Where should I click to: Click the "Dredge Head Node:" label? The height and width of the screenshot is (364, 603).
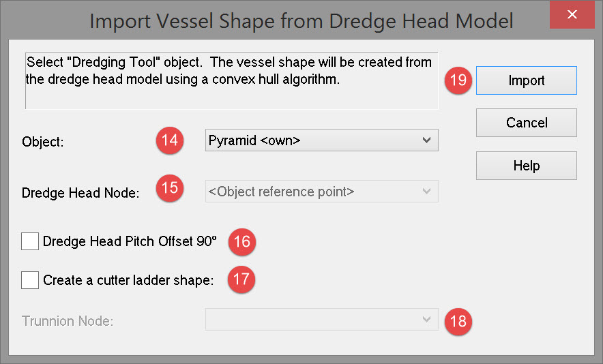click(x=80, y=193)
